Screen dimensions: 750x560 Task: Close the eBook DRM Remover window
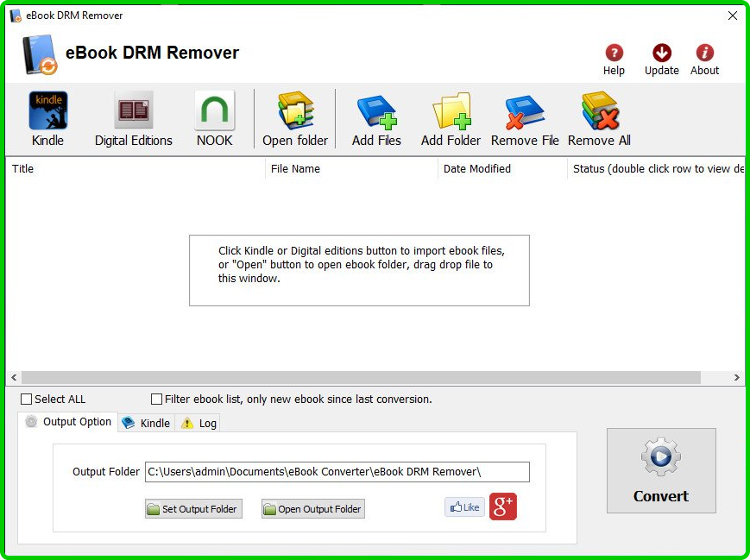[732, 16]
